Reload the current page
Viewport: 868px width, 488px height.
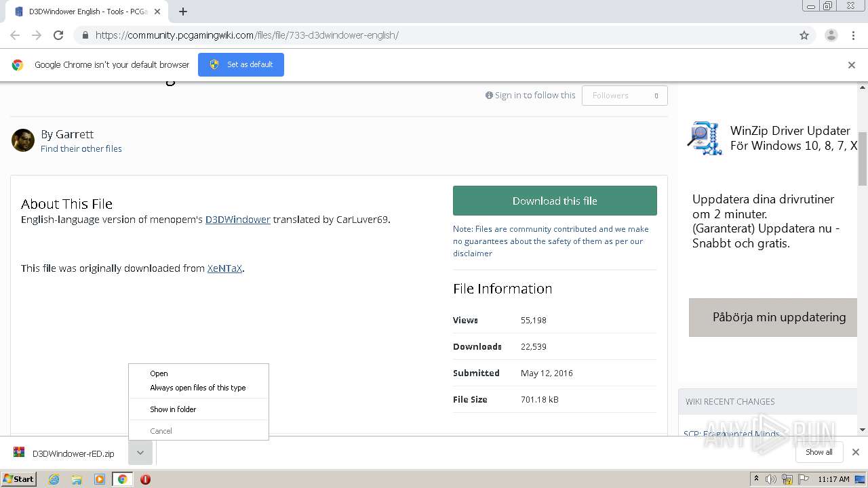point(58,35)
